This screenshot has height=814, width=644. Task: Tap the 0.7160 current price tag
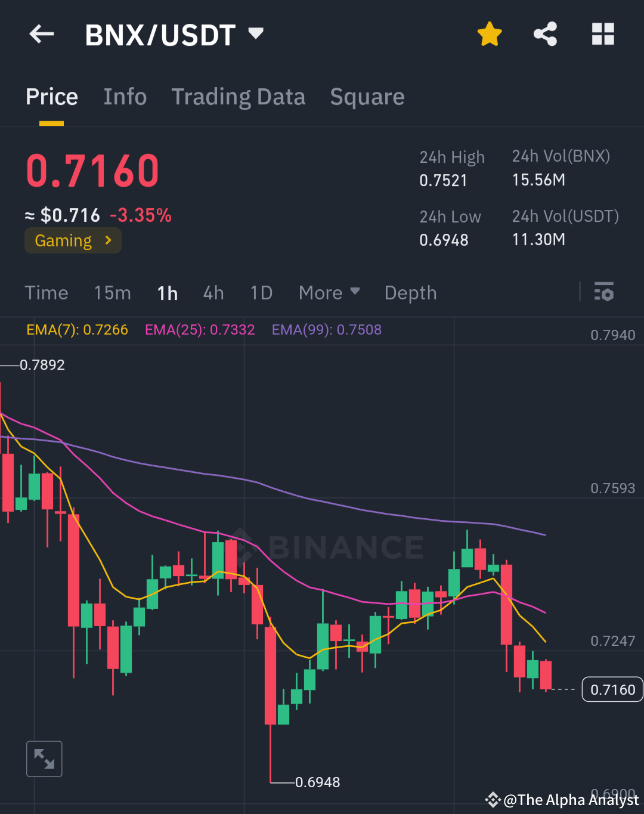(x=612, y=689)
